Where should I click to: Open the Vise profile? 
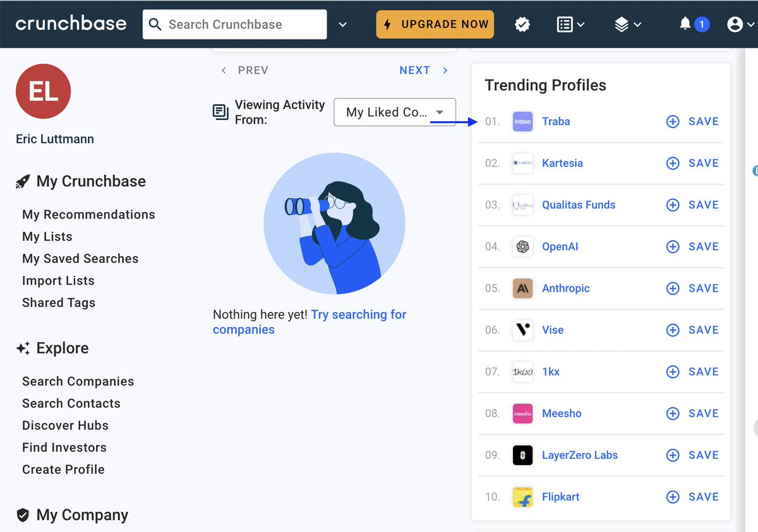[553, 330]
